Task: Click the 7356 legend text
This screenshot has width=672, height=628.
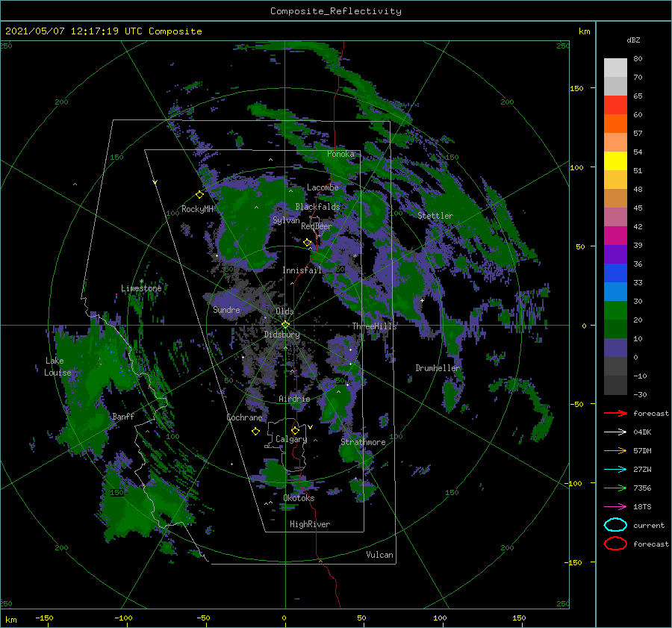Action: [642, 488]
